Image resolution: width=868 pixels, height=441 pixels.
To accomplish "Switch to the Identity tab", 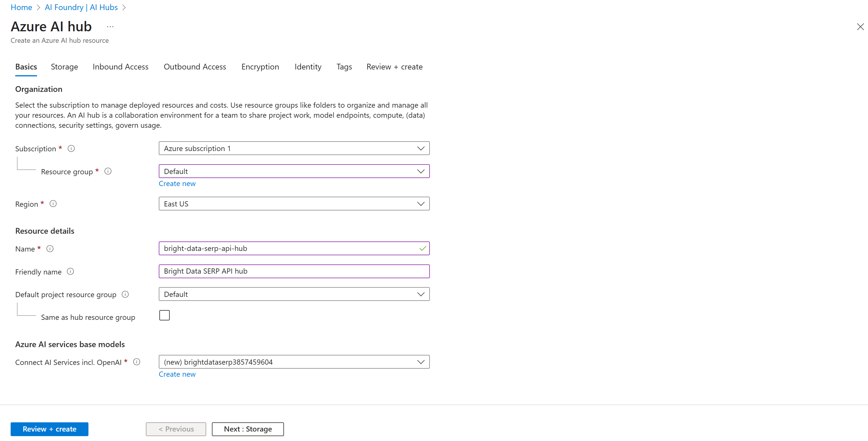I will [308, 67].
